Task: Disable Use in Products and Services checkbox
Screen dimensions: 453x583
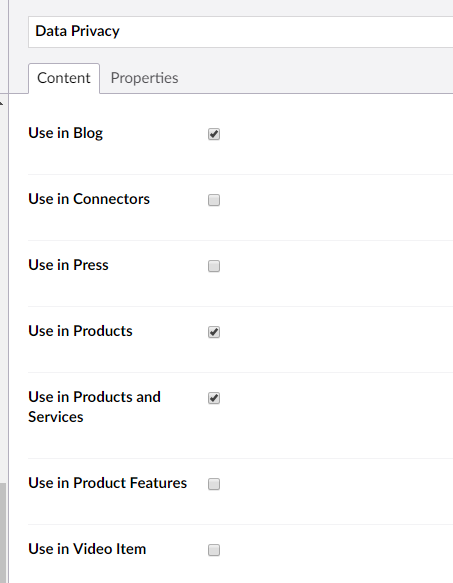Action: pyautogui.click(x=214, y=398)
